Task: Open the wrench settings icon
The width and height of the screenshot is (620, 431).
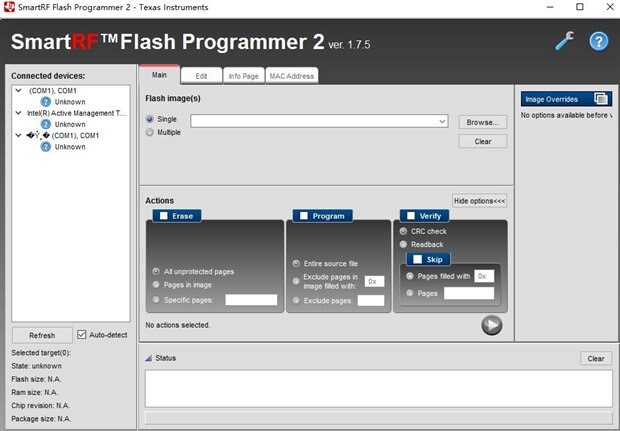Action: (565, 41)
